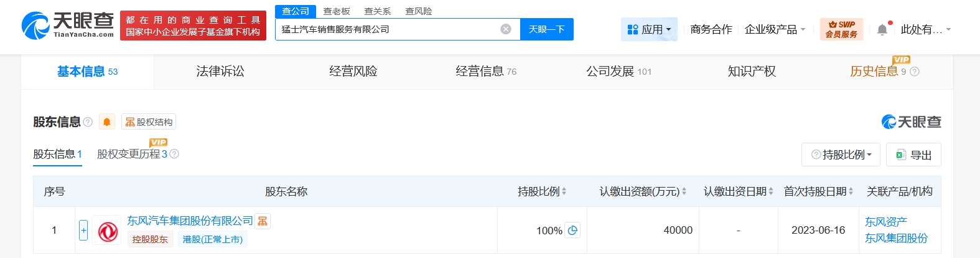
Task: Click the TianYanCha logo in header
Action: [67, 26]
